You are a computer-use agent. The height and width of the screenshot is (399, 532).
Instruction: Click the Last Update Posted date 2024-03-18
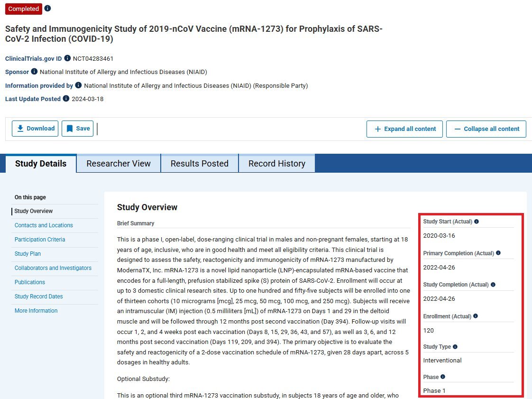point(88,99)
